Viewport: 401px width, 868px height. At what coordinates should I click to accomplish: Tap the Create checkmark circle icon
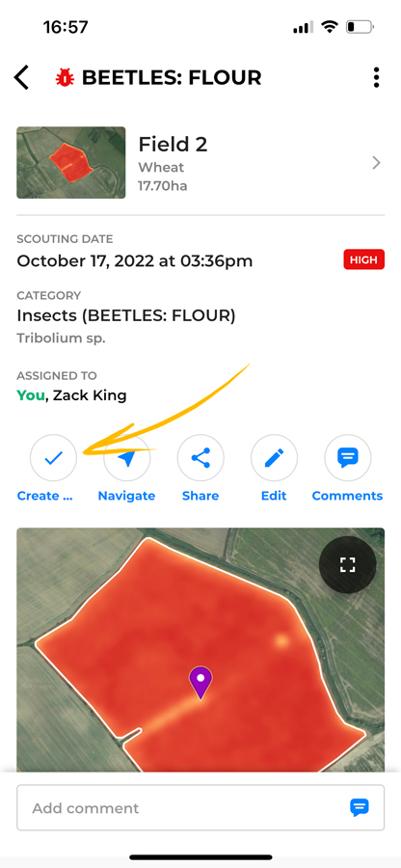[x=53, y=458]
